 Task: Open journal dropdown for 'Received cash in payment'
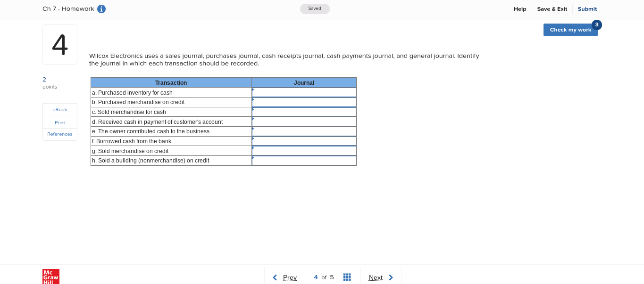(304, 122)
